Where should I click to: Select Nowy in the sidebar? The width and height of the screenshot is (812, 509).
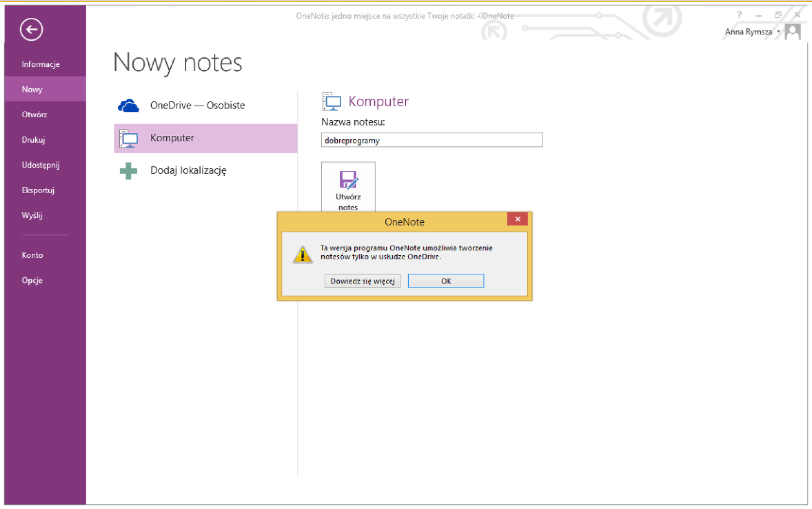45,89
